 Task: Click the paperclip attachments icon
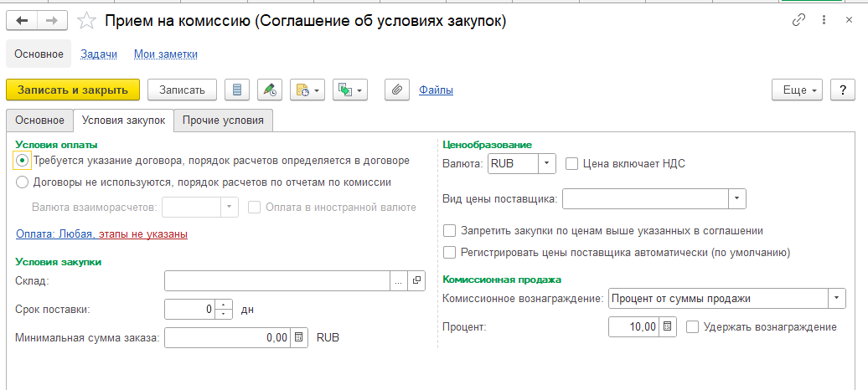tap(397, 90)
